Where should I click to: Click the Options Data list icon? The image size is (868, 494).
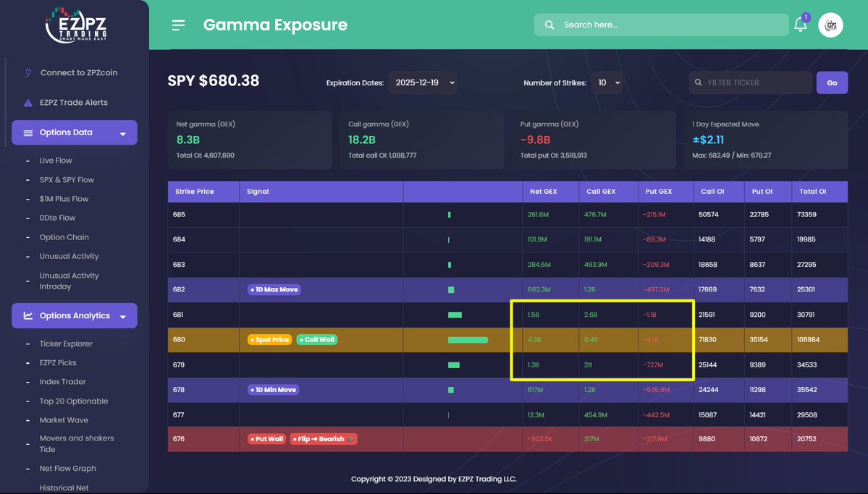coord(28,133)
